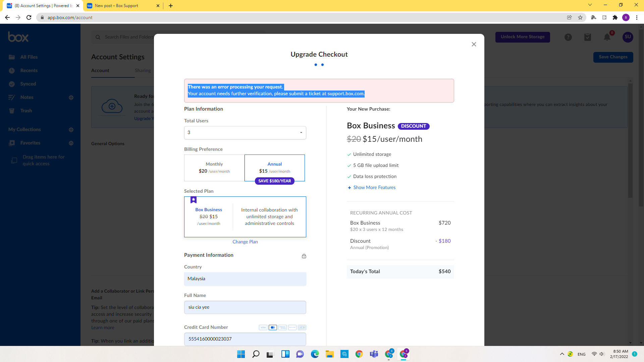Open Microsoft Edge from taskbar
The height and width of the screenshot is (362, 644).
(315, 354)
